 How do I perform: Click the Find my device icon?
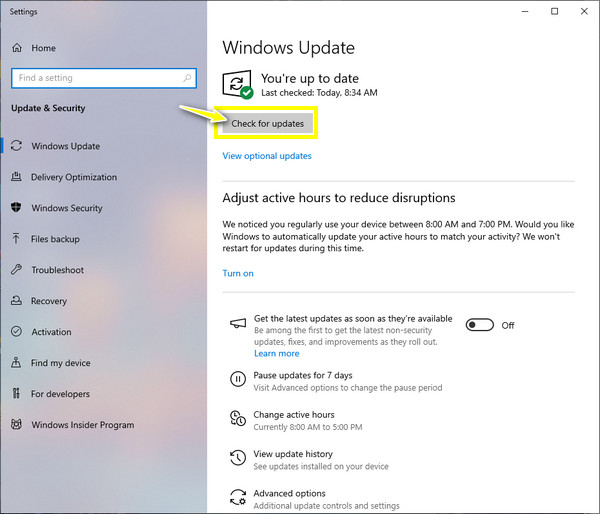coord(16,362)
